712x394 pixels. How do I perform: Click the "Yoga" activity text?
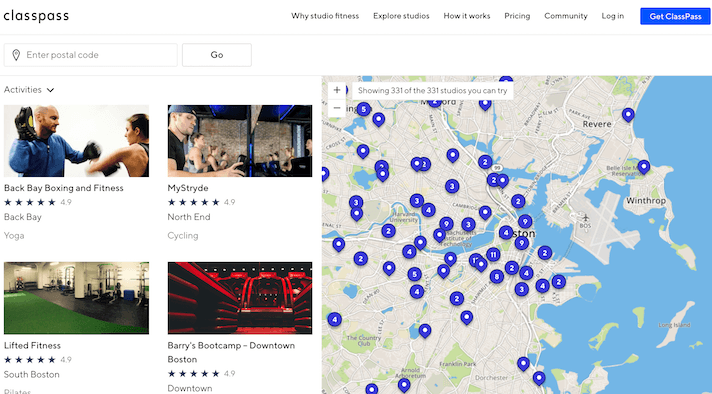(14, 236)
